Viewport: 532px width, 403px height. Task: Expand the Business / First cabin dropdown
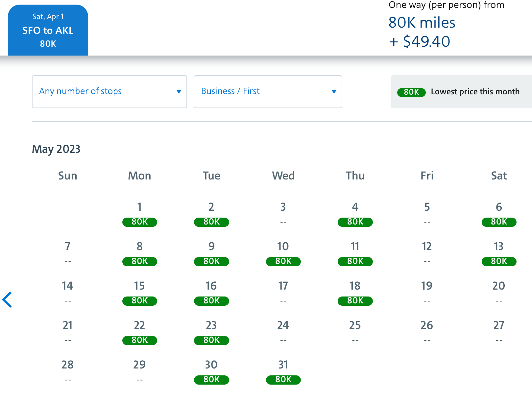(x=268, y=91)
